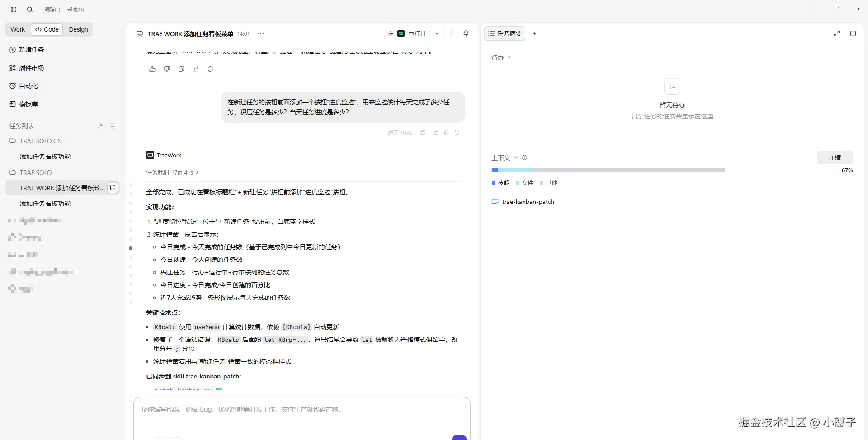Delete the user message sent 昨天 10:45
This screenshot has height=440, width=868.
[446, 132]
